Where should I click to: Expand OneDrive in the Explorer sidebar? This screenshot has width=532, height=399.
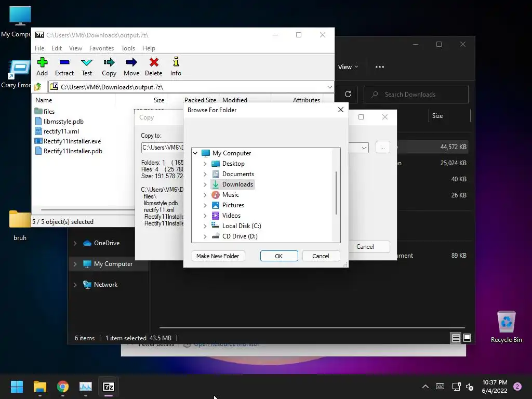pos(75,243)
